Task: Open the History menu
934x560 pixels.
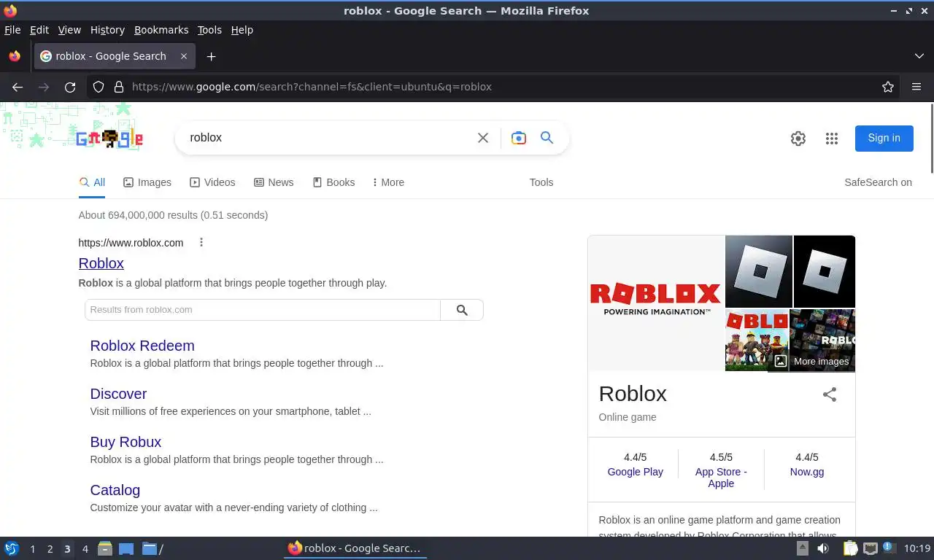Action: point(107,30)
